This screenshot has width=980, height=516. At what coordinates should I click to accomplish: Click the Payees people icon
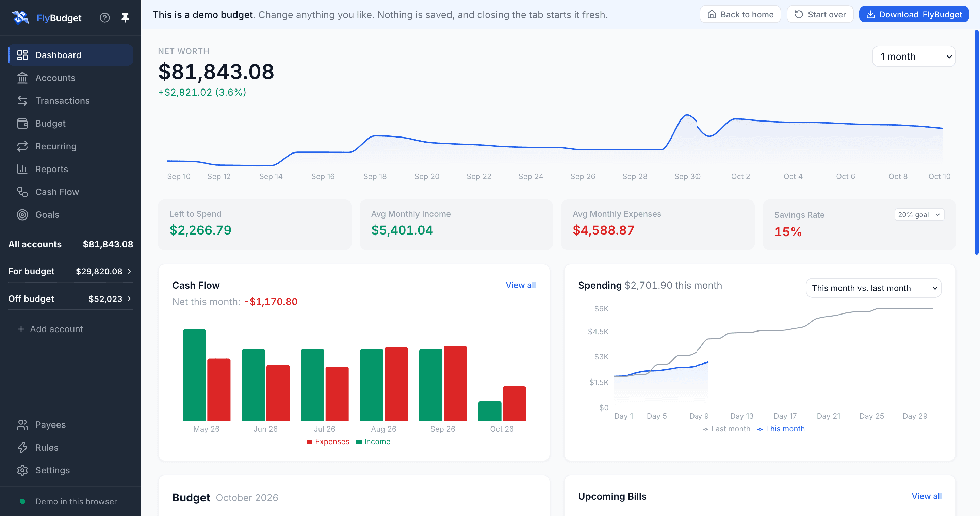point(22,425)
